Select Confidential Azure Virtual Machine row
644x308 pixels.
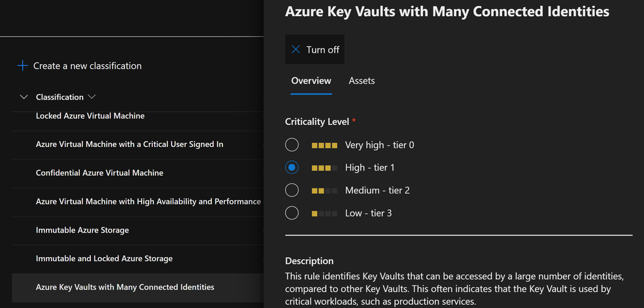click(99, 173)
